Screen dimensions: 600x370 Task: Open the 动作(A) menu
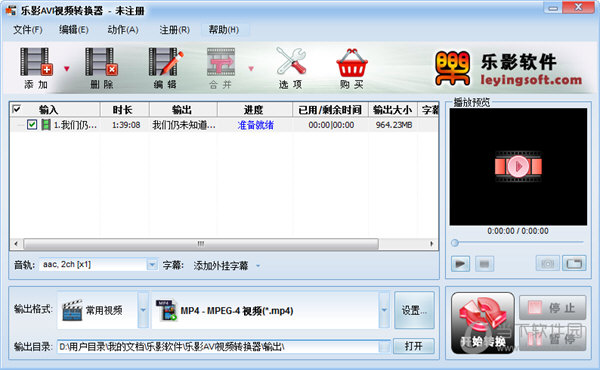123,29
